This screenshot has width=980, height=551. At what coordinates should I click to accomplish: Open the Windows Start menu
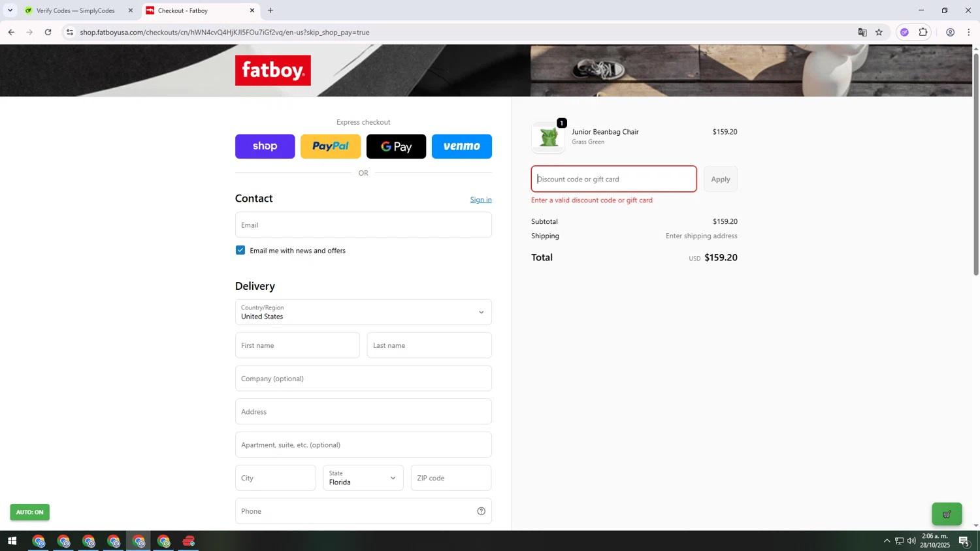pos(12,541)
